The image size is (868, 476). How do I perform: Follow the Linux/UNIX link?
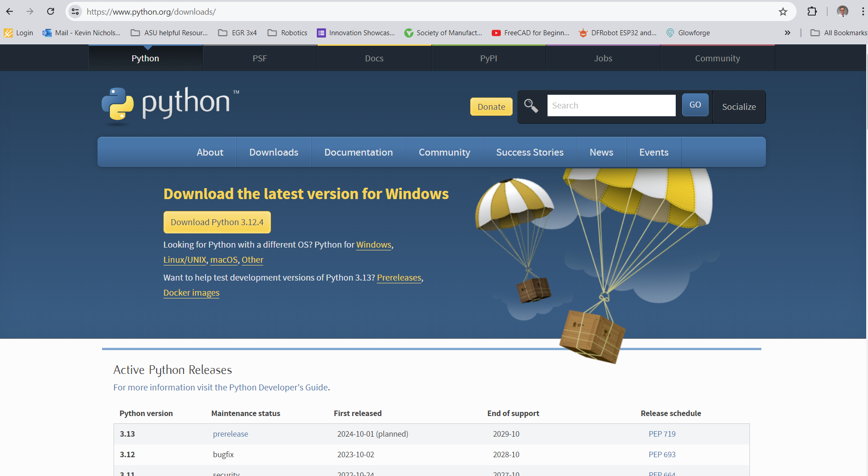pos(185,260)
